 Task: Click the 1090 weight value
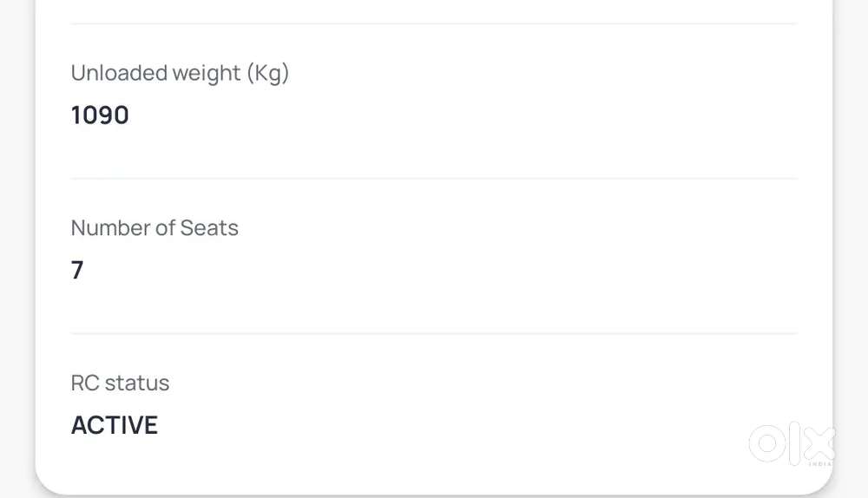(100, 115)
